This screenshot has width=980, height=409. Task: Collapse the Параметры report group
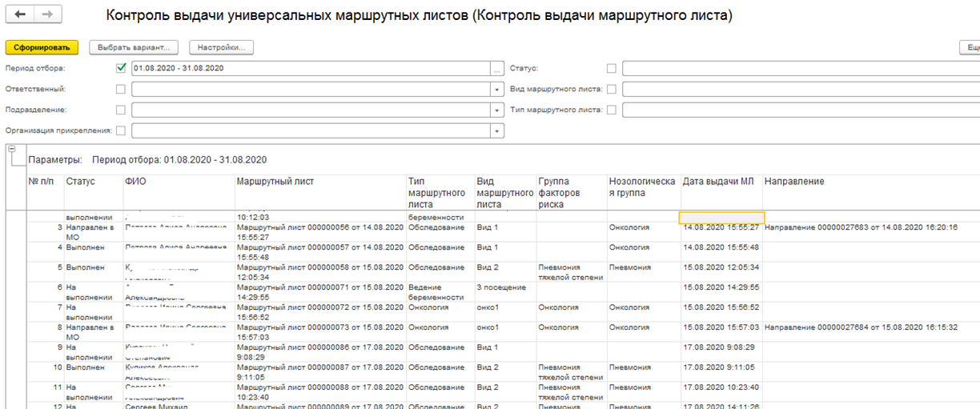pyautogui.click(x=11, y=149)
